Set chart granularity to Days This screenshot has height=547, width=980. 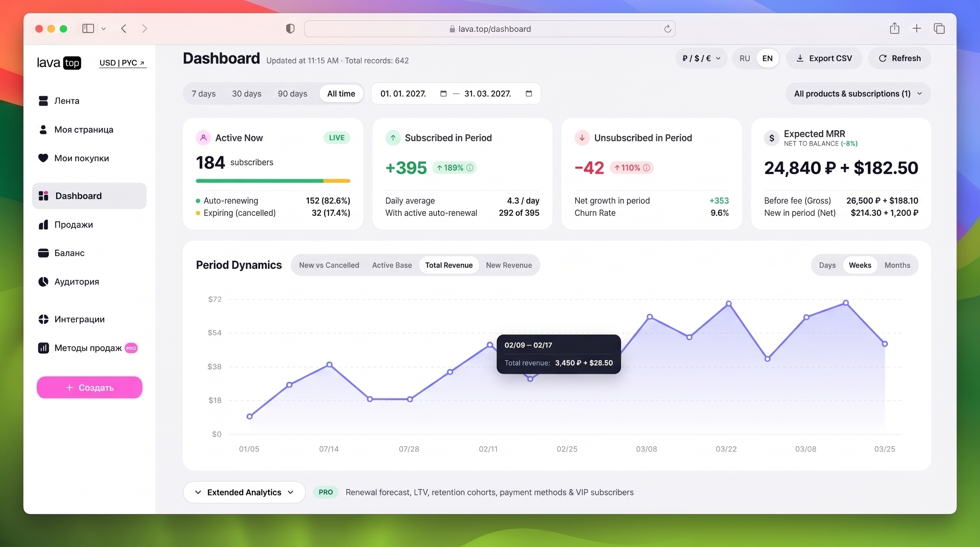coord(828,265)
